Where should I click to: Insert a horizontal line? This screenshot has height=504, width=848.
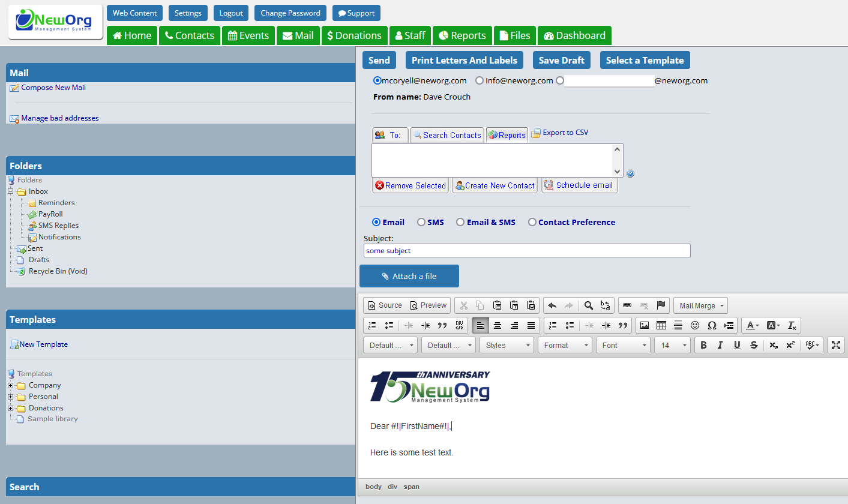pos(678,325)
